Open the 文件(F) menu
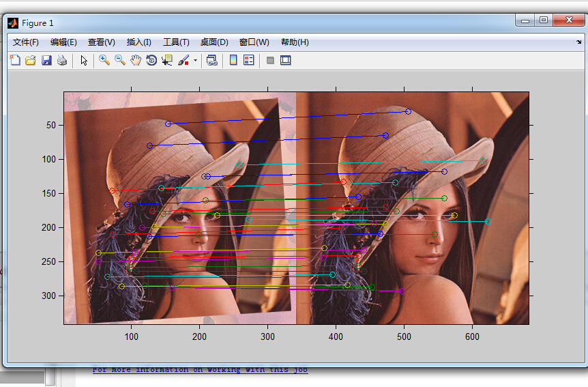This screenshot has width=588, height=387. point(26,42)
